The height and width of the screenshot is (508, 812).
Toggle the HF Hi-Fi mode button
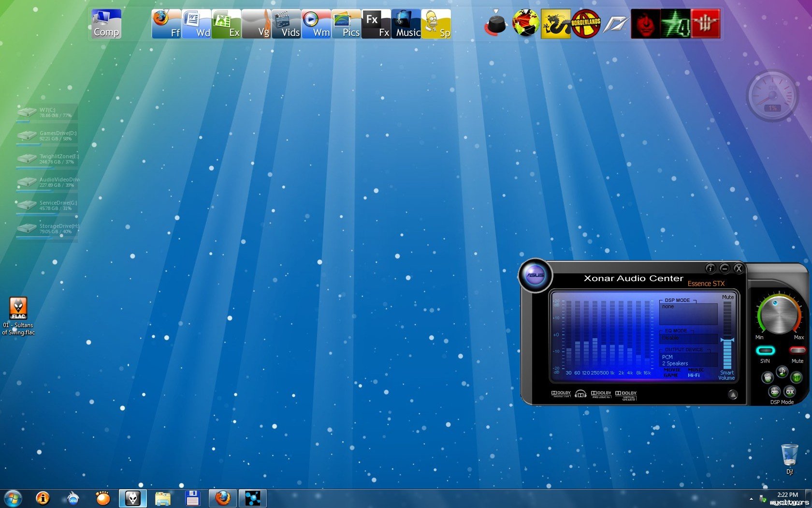(x=796, y=377)
